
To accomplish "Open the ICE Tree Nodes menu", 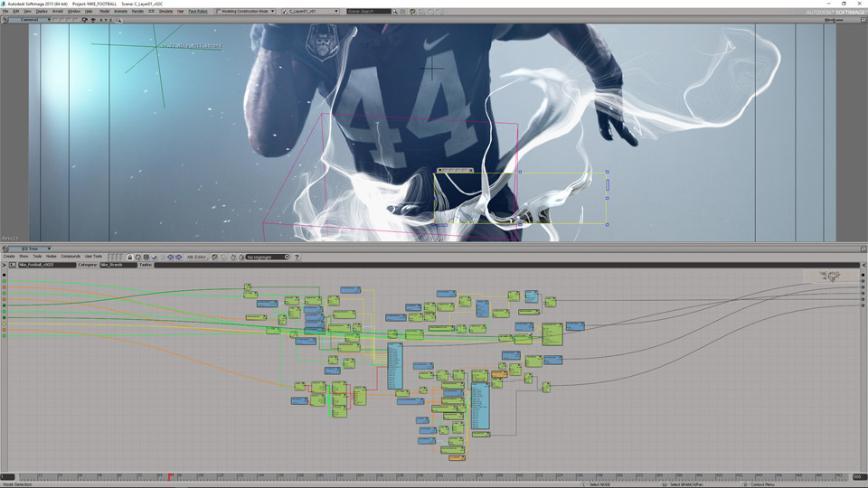I will 51,256.
